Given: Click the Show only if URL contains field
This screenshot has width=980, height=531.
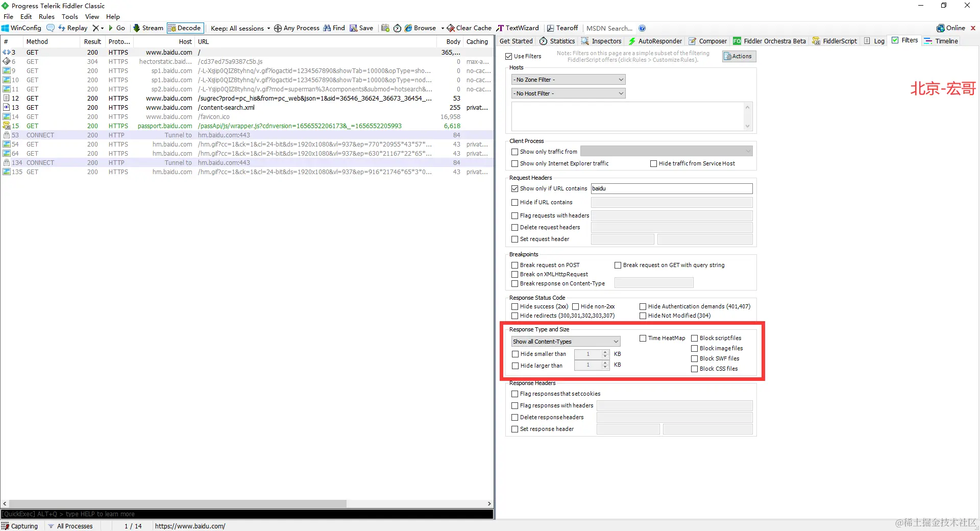Looking at the screenshot, I should [x=672, y=188].
